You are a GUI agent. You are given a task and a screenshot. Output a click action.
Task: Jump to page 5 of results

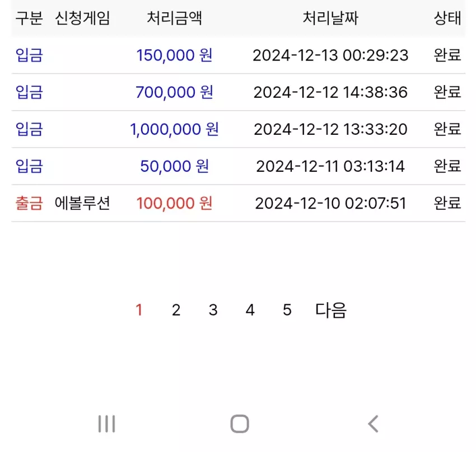pos(287,310)
